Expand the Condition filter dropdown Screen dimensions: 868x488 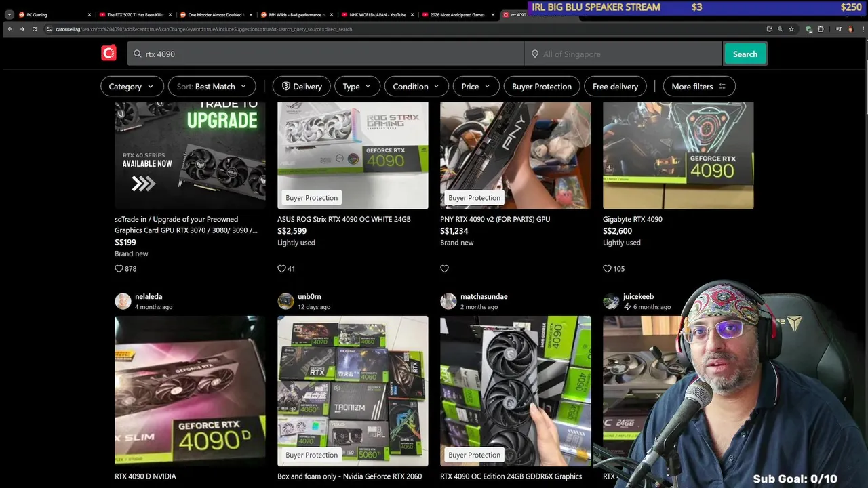[416, 86]
